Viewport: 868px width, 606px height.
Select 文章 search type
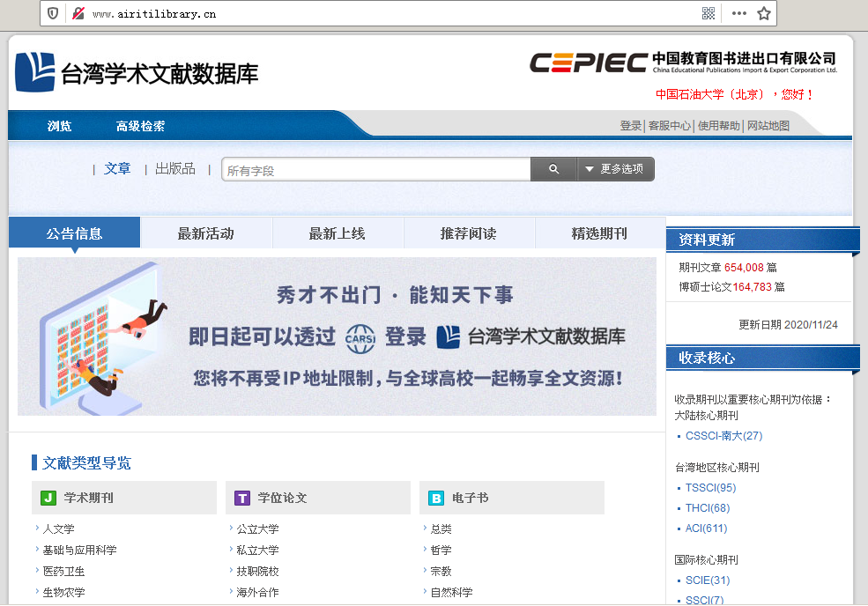click(x=117, y=169)
